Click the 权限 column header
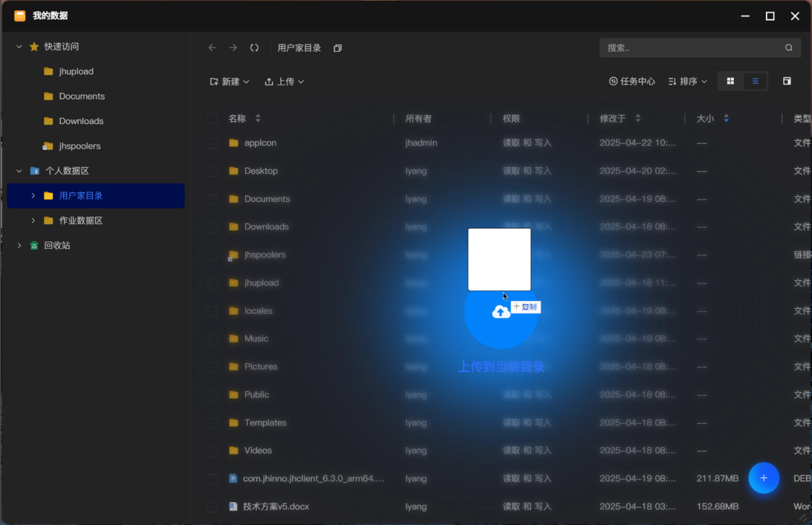 click(511, 118)
